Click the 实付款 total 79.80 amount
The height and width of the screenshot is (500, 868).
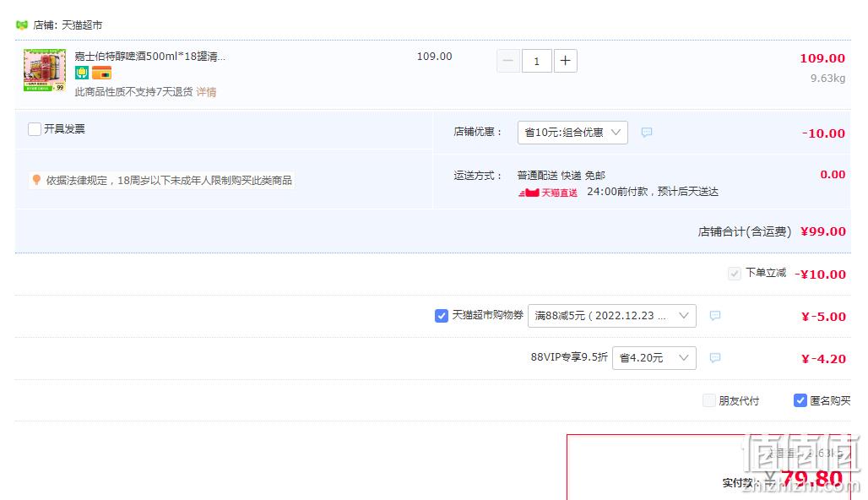(811, 478)
